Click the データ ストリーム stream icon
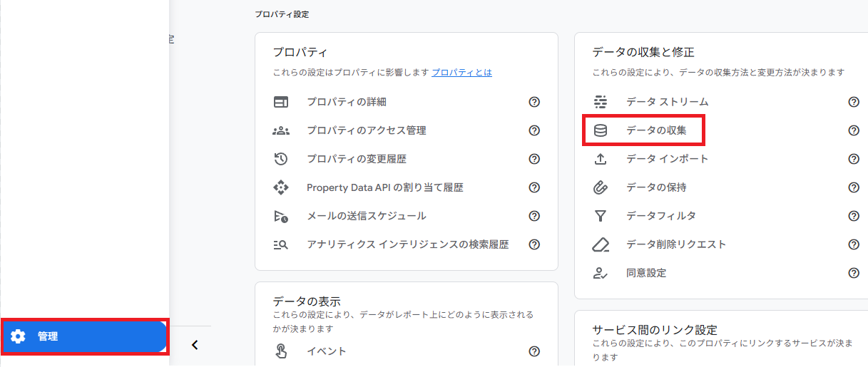This screenshot has height=367, width=868. coord(601,102)
